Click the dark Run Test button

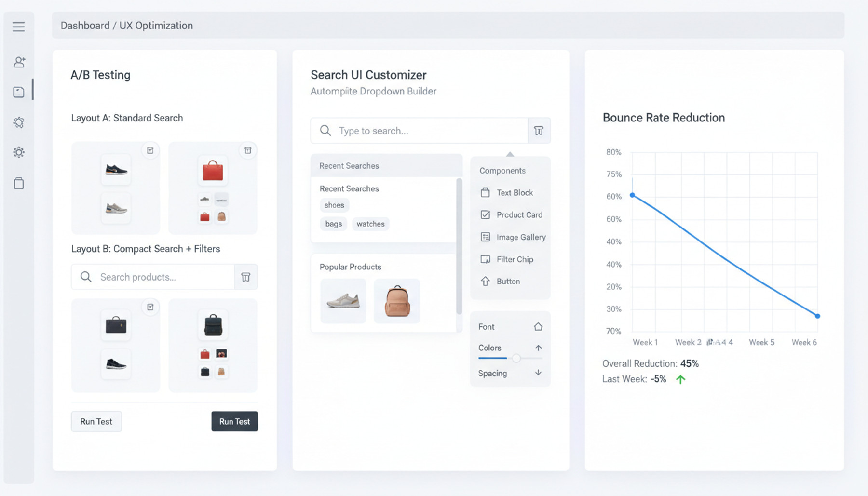click(235, 421)
